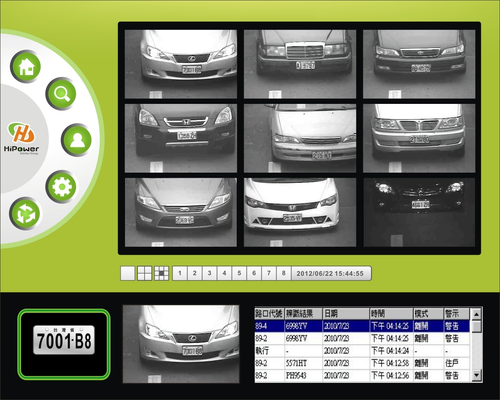Select the white angled sedan feed, center
Viewport: 500px width, 400px height.
pyautogui.click(x=300, y=138)
